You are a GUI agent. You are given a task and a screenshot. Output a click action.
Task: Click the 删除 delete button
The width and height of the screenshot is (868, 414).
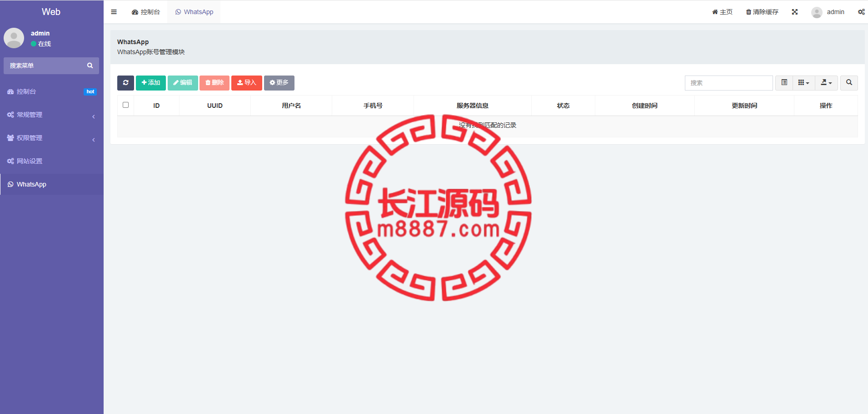(x=215, y=83)
